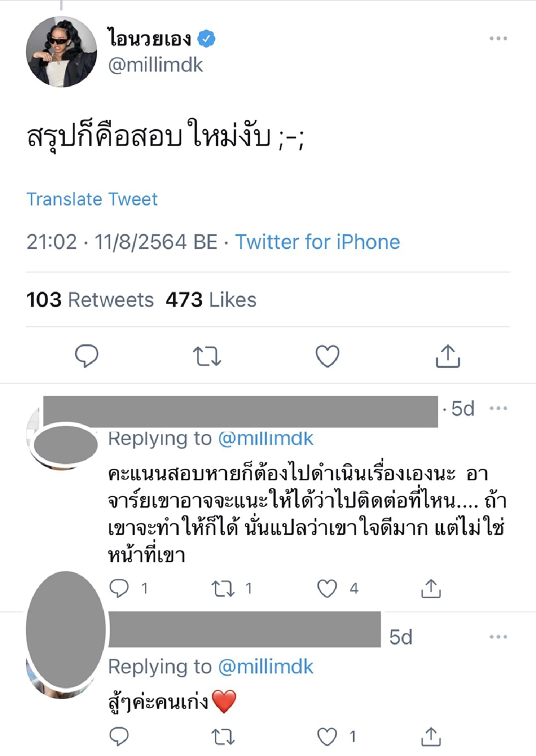
Task: Toggle like off the first reply
Action: click(x=327, y=588)
